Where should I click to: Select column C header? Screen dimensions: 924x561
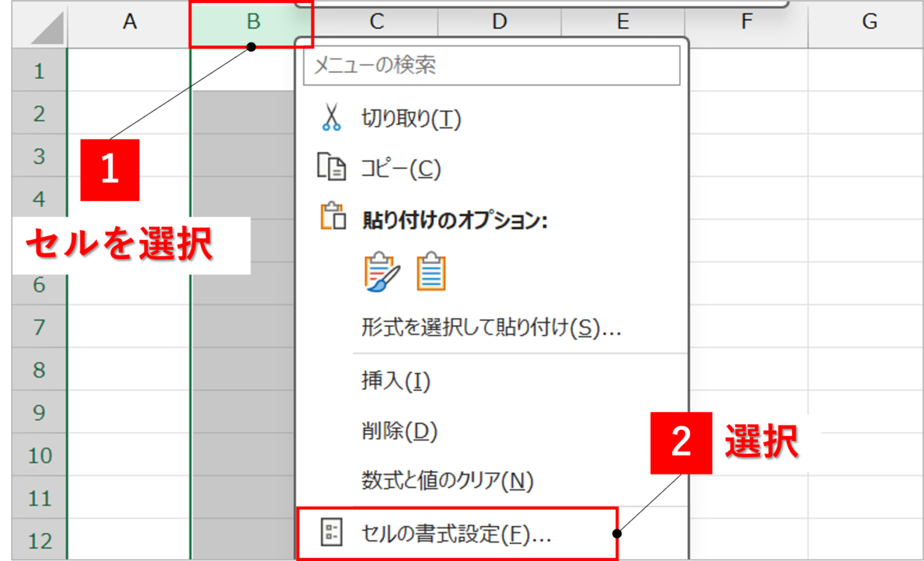[x=376, y=22]
